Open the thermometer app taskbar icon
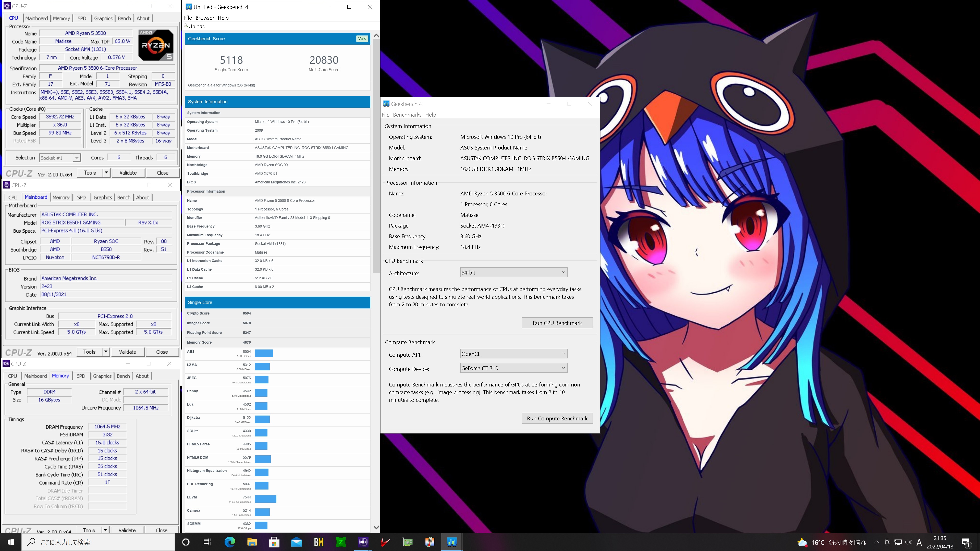The width and height of the screenshot is (980, 551). coord(430,542)
